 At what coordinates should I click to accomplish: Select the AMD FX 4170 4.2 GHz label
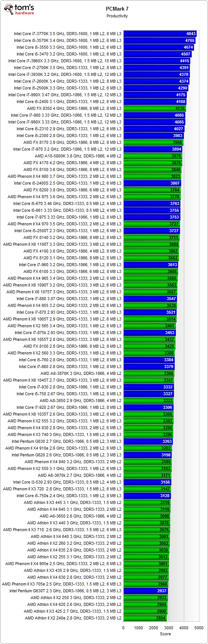73,163
